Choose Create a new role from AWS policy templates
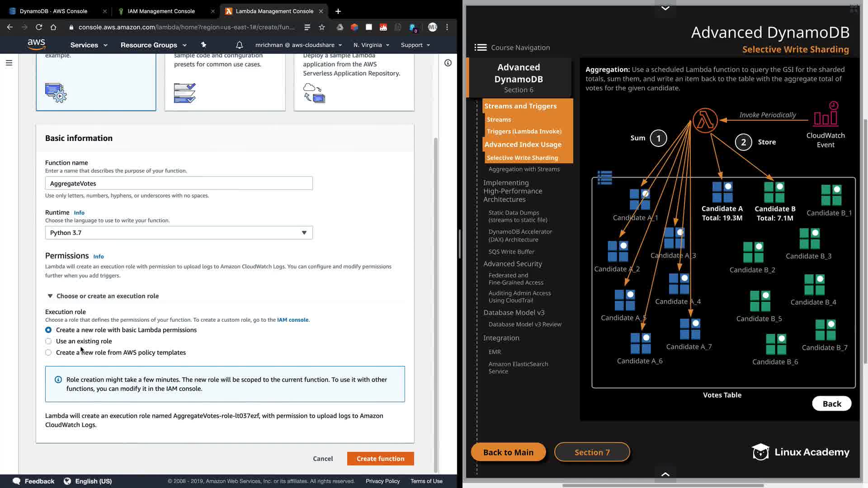The image size is (868, 488). (x=48, y=352)
